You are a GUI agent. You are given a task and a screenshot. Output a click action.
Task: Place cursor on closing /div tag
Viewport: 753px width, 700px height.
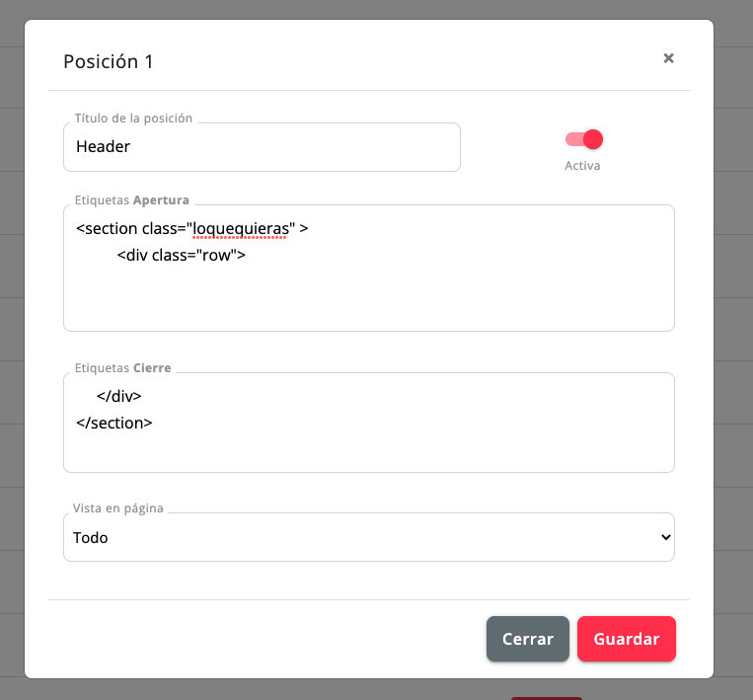coord(119,396)
